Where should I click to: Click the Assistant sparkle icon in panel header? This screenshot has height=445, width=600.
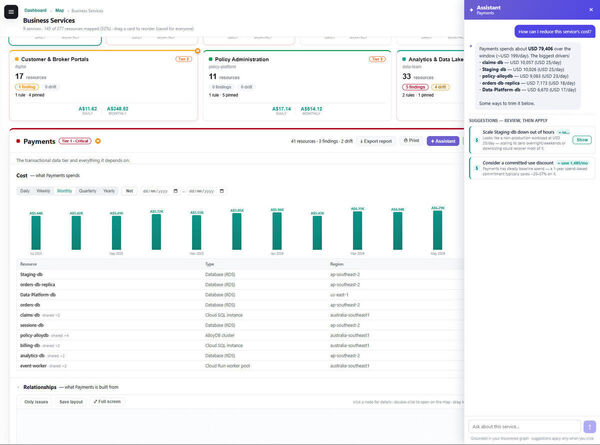pos(471,10)
